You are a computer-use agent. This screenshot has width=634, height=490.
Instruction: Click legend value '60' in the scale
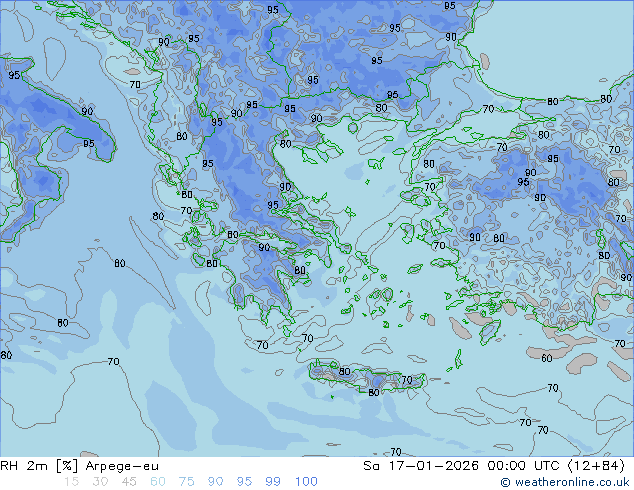(158, 482)
